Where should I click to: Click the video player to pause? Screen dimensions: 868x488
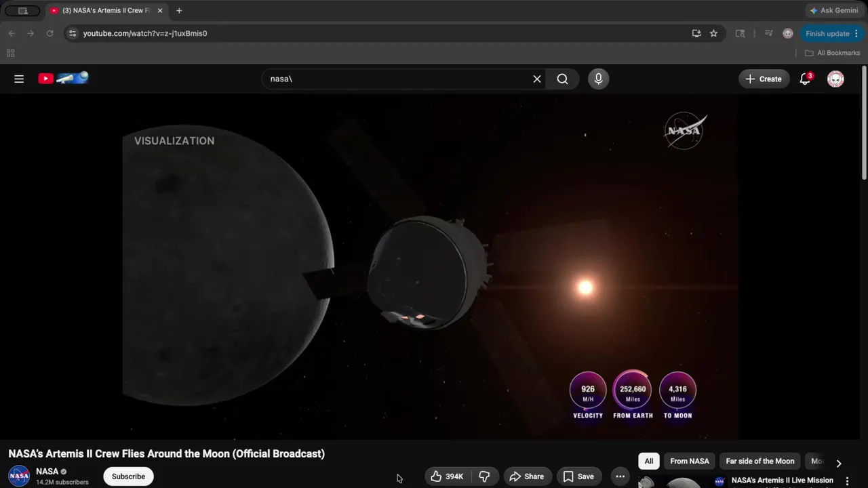pos(431,268)
